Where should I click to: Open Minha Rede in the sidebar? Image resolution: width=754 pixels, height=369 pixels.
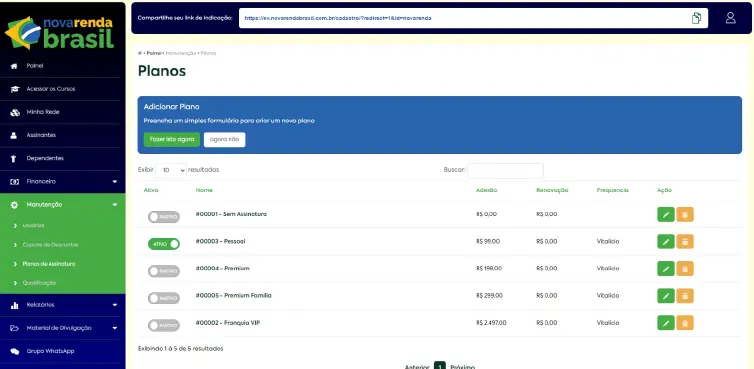[43, 112]
